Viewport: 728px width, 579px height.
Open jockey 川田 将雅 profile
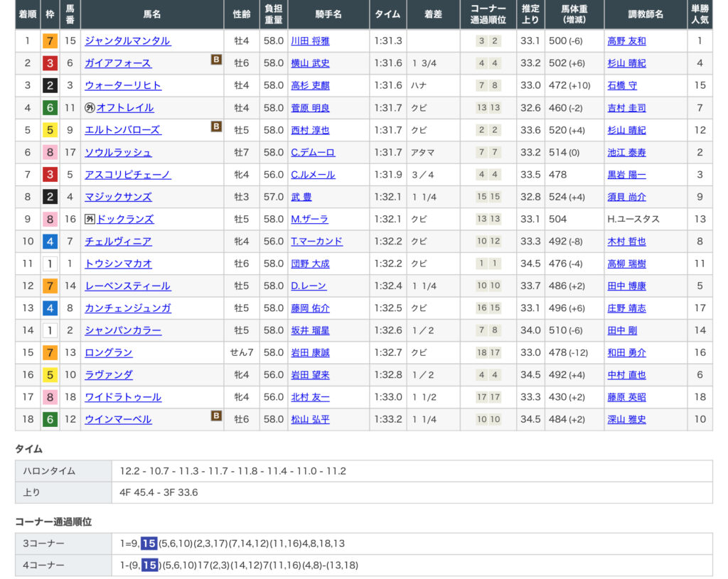[x=310, y=41]
